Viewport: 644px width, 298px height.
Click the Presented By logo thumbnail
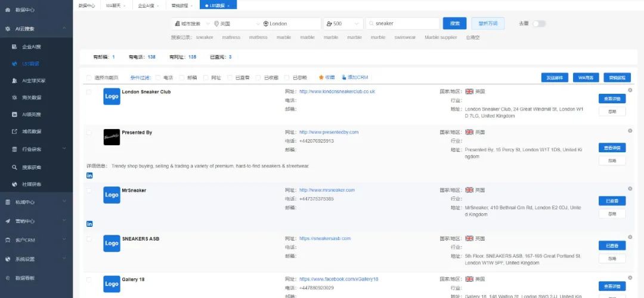(112, 137)
